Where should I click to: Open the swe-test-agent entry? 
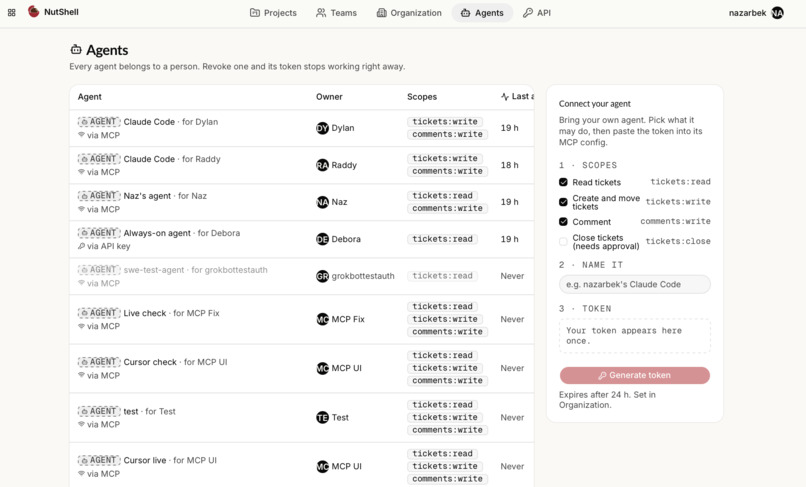point(195,270)
